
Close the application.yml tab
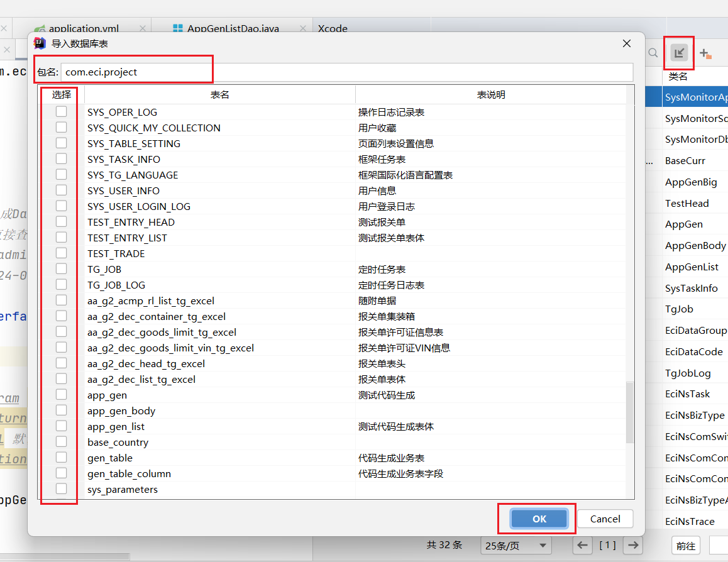[x=143, y=28]
